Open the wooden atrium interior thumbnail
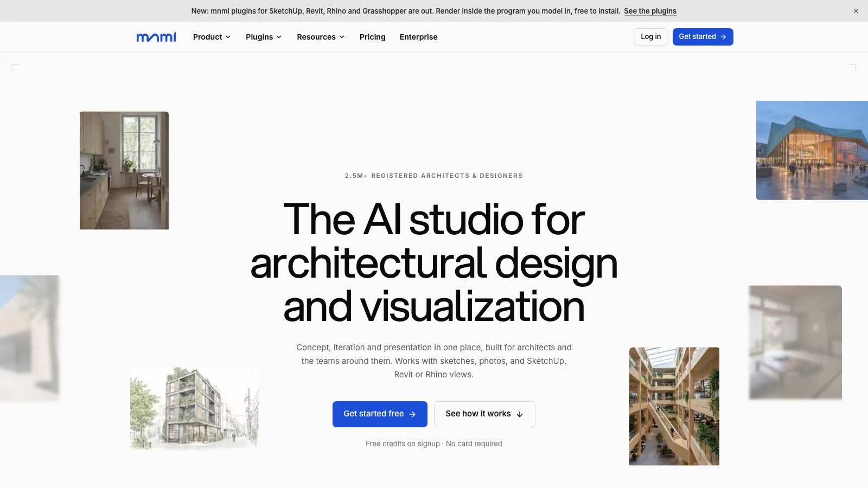This screenshot has height=488, width=868. click(x=674, y=406)
